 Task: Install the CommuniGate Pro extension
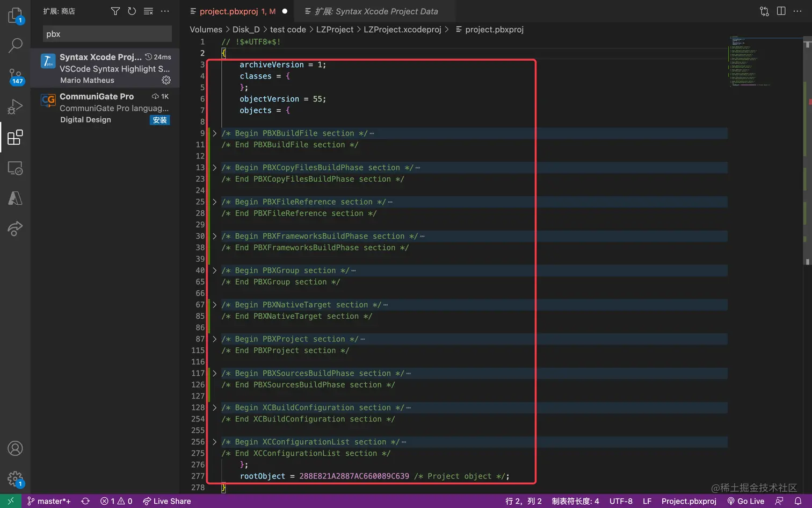pyautogui.click(x=160, y=120)
